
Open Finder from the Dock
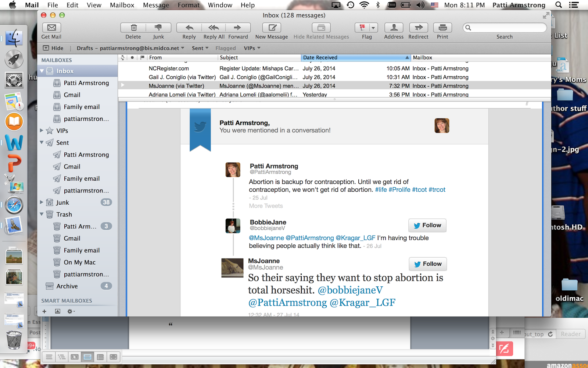14,38
